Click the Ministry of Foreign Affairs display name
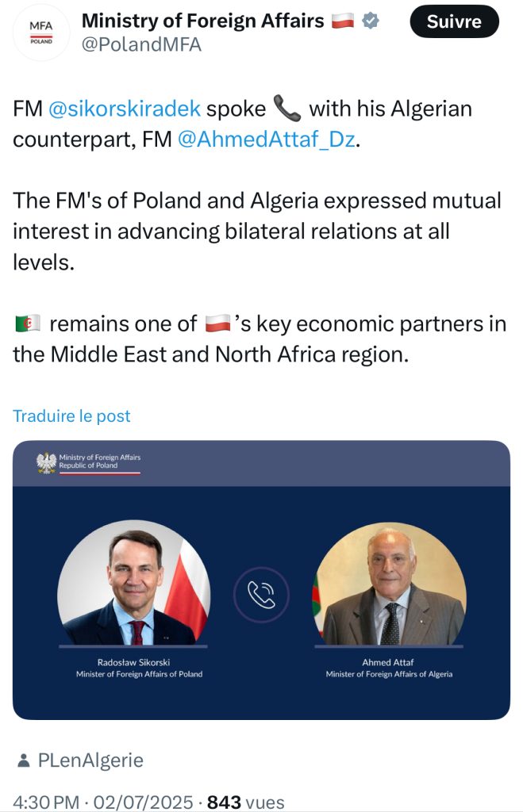Screen dimensions: 523x812 202,21
